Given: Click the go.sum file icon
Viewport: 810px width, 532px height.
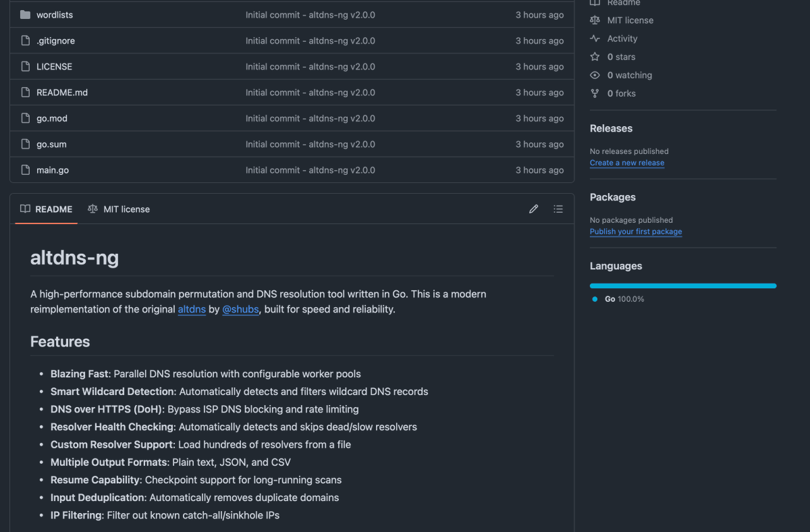Looking at the screenshot, I should tap(26, 144).
